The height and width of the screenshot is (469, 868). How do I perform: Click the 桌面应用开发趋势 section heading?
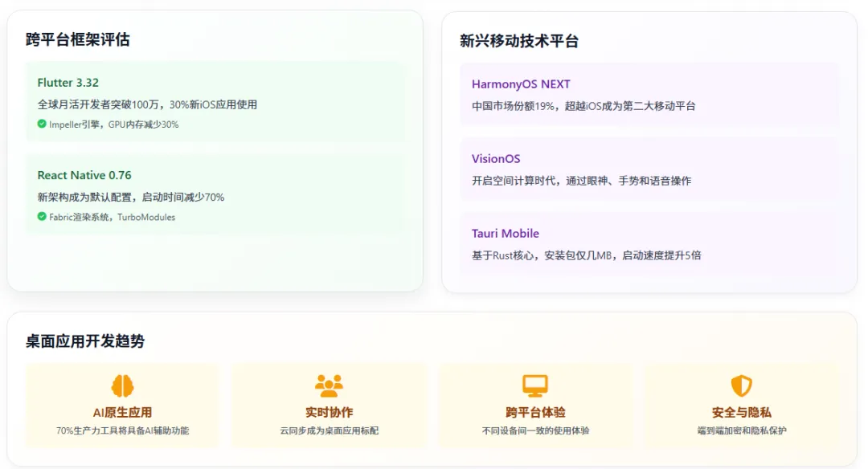coord(84,341)
